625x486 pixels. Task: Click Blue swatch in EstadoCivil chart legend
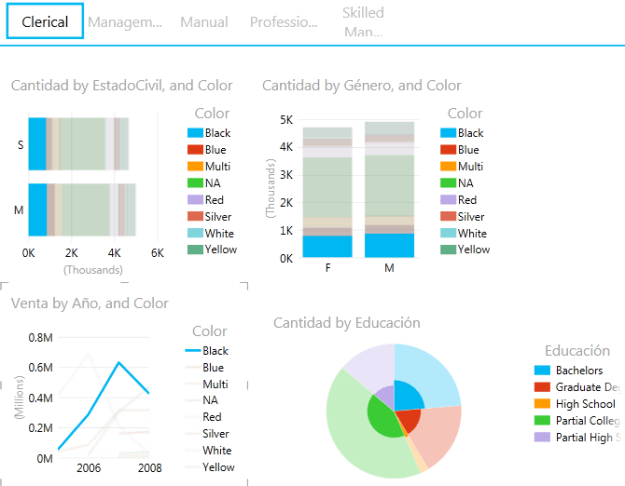pos(196,150)
